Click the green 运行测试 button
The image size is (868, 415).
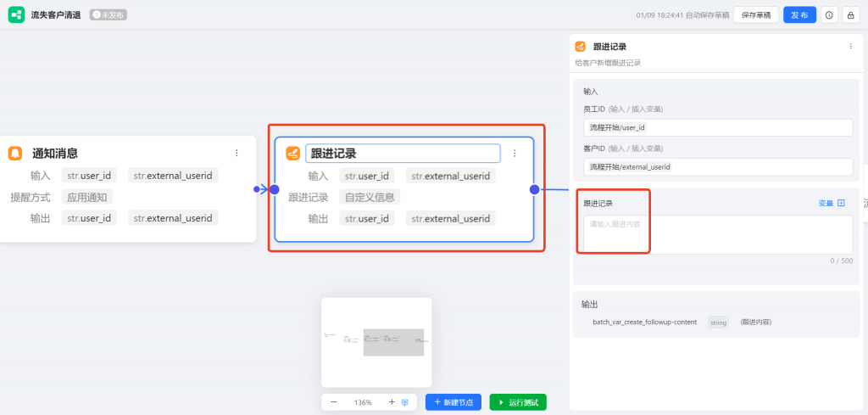(518, 402)
